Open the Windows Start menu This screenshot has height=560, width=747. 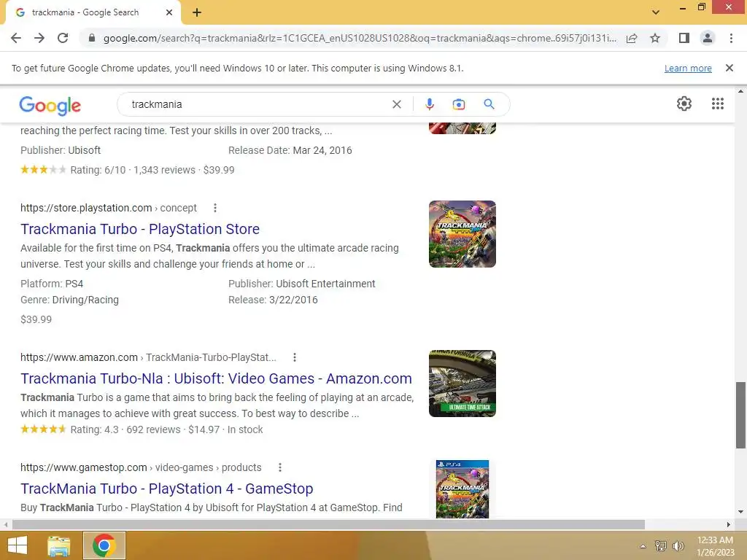(18, 545)
